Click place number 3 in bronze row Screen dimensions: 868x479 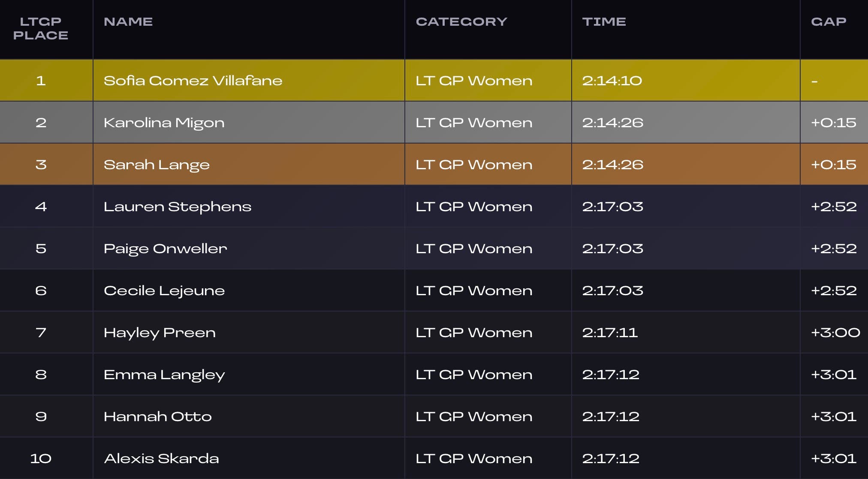[x=41, y=165]
